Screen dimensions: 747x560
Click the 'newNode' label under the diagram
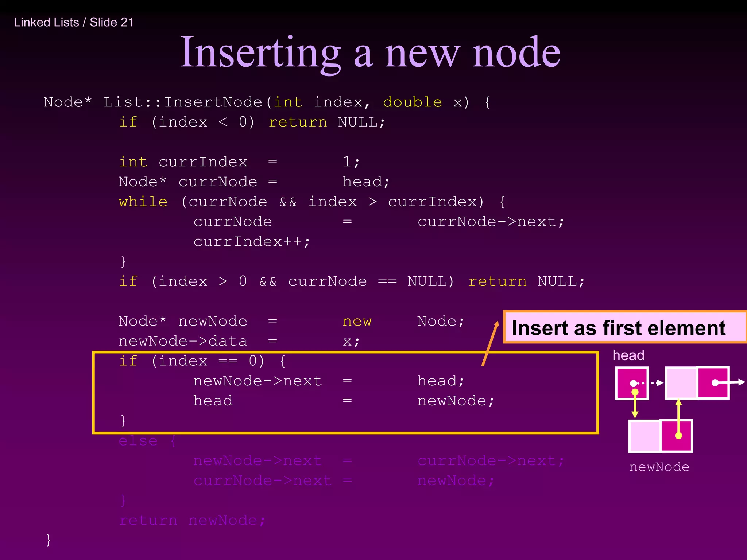659,467
